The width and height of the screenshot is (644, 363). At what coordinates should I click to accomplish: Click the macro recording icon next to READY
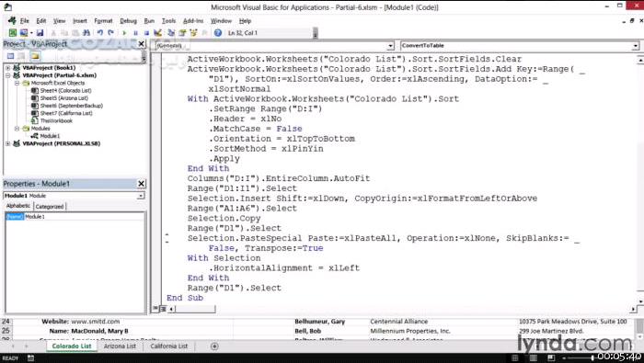[30, 358]
